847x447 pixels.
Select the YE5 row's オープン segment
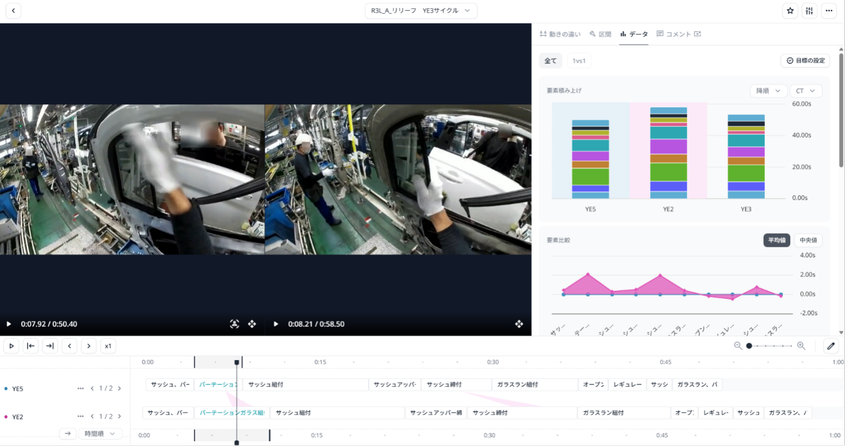(593, 384)
